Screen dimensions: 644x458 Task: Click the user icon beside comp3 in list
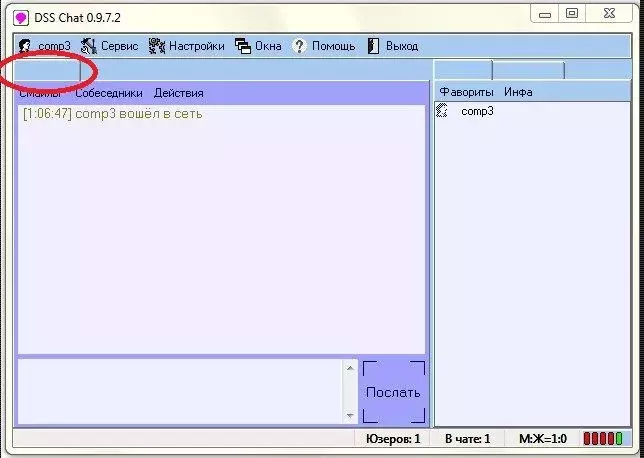tap(442, 111)
